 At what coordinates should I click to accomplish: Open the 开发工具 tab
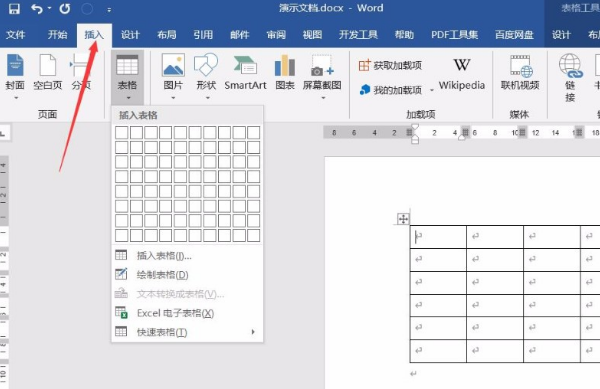358,35
